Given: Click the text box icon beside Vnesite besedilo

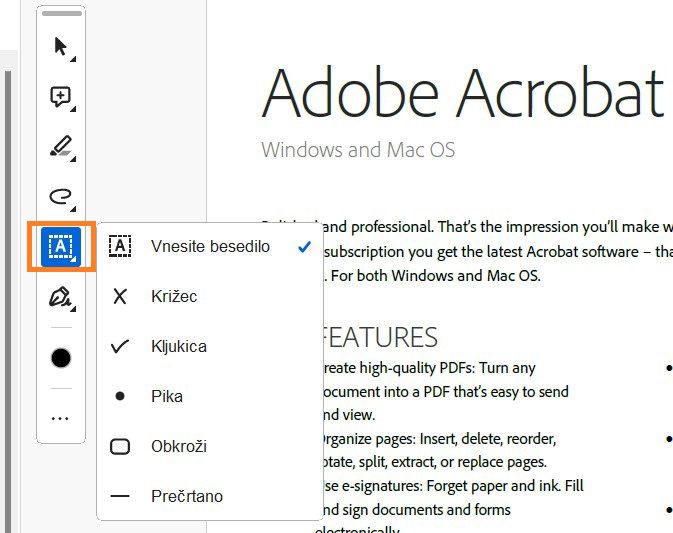Looking at the screenshot, I should click(x=120, y=246).
